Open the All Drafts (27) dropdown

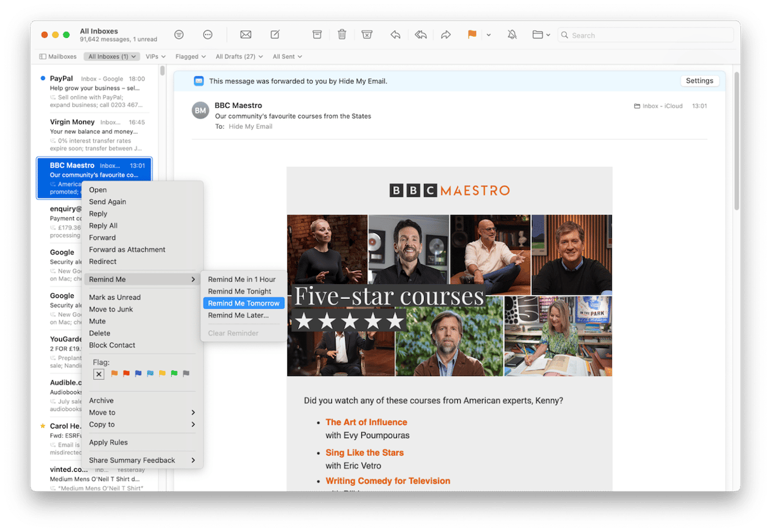[x=239, y=56]
